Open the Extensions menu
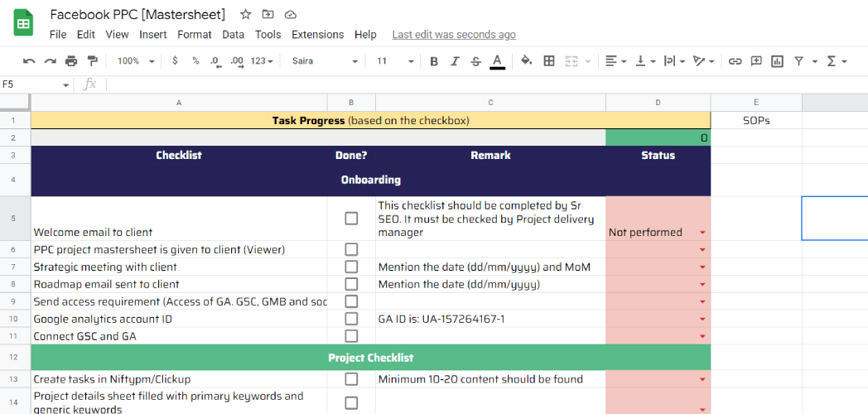This screenshot has width=868, height=414. [x=318, y=34]
